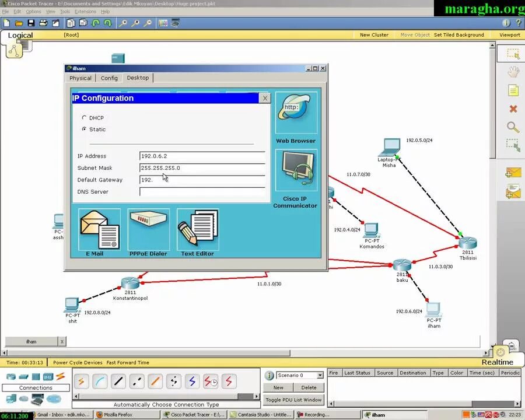Select the Add Simple PDU envelope
525x420 pixels.
pyautogui.click(x=513, y=173)
